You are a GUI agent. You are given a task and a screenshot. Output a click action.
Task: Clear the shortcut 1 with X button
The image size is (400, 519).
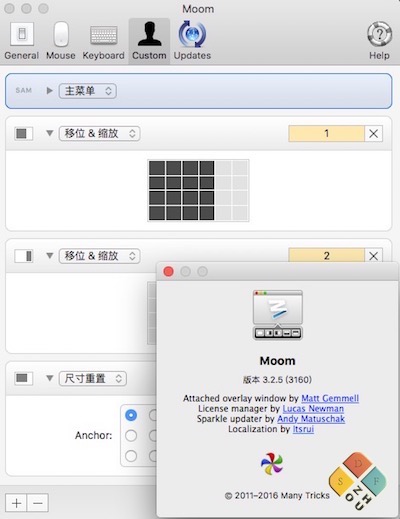coord(373,133)
